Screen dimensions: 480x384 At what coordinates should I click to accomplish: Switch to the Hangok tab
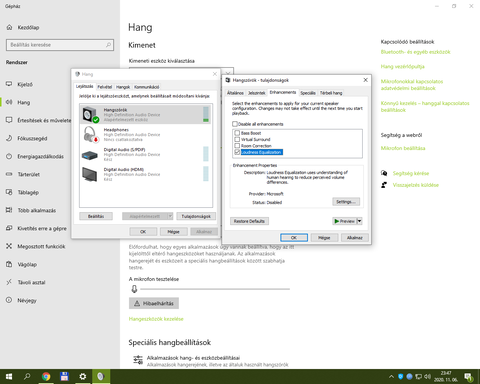[x=123, y=87]
